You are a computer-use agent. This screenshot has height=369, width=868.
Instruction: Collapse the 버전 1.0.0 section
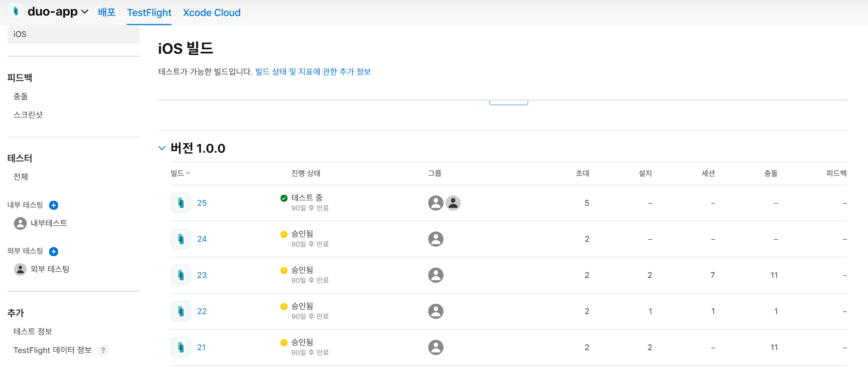[x=162, y=148]
